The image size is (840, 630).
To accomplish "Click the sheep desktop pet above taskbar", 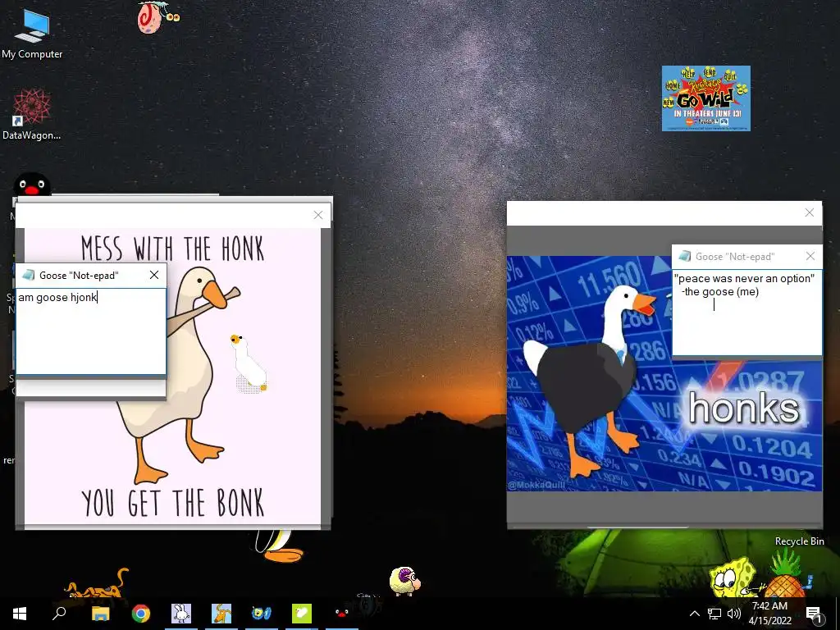I will (404, 581).
